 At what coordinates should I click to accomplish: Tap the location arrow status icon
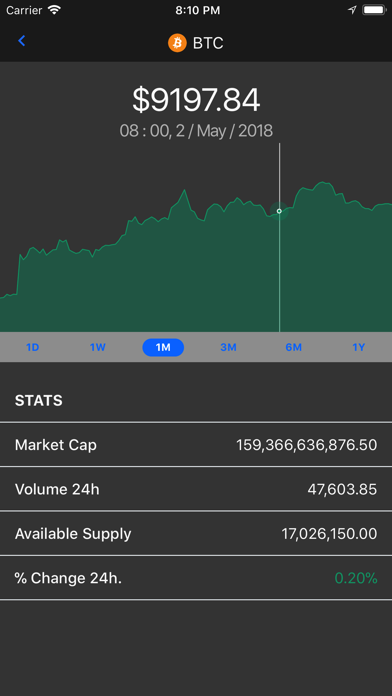tap(352, 10)
